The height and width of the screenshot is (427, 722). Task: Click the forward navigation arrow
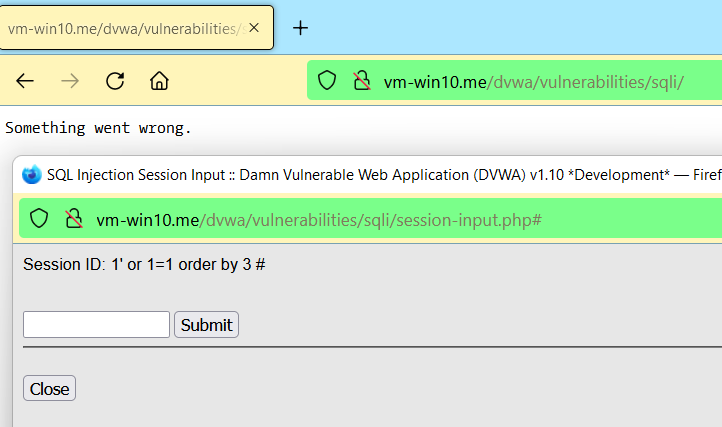[70, 81]
